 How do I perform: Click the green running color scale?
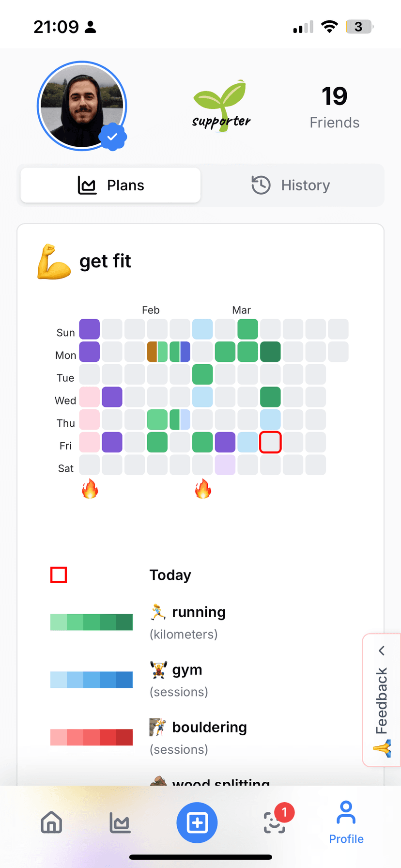point(92,622)
